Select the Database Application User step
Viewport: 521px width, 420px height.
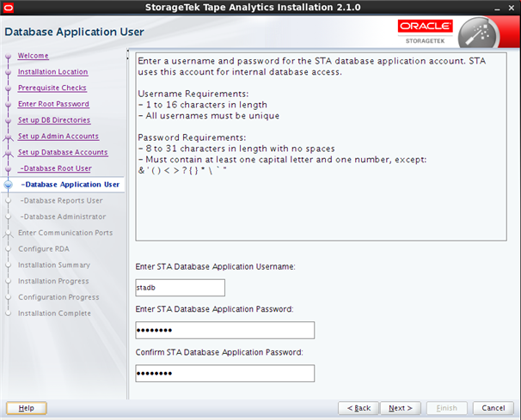[70, 185]
